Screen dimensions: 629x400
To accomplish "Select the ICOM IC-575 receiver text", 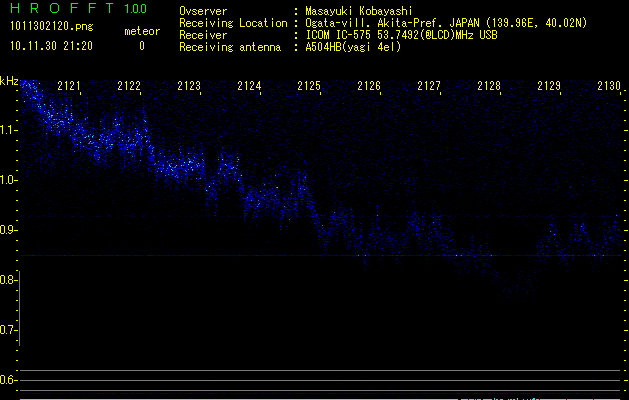I will pyautogui.click(x=401, y=35).
